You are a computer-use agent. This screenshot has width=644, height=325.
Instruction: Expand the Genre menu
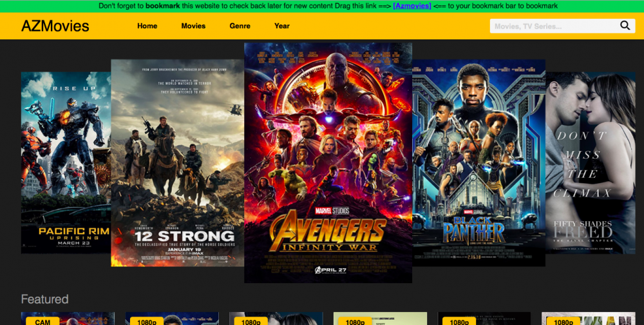pyautogui.click(x=240, y=26)
